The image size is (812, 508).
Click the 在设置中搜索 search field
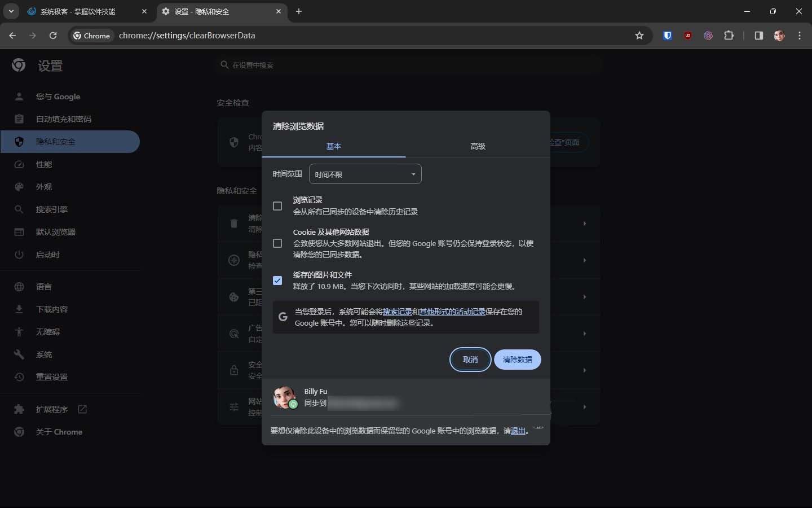[408, 65]
